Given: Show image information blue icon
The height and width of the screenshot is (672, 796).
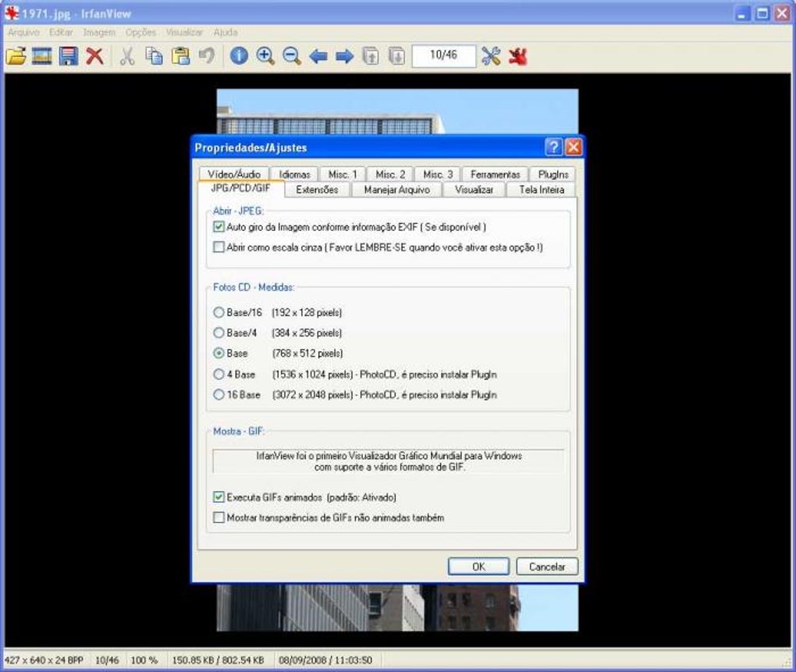Looking at the screenshot, I should (x=239, y=55).
